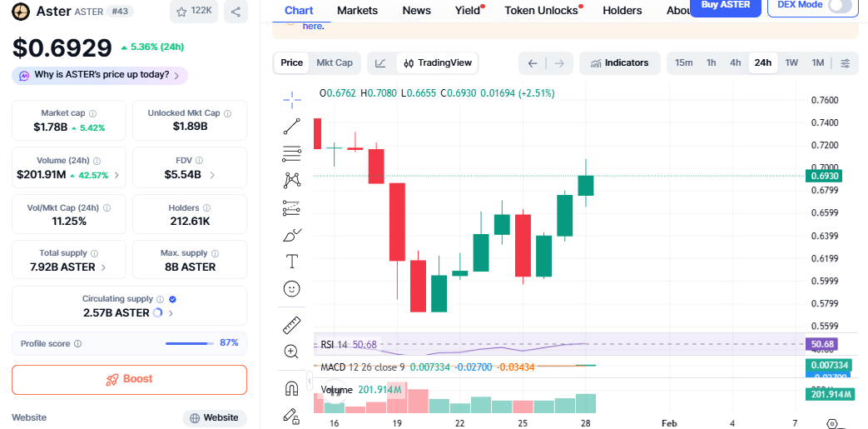Expand the Circulating supply details
Screen dimensions: 868x429
(171, 313)
